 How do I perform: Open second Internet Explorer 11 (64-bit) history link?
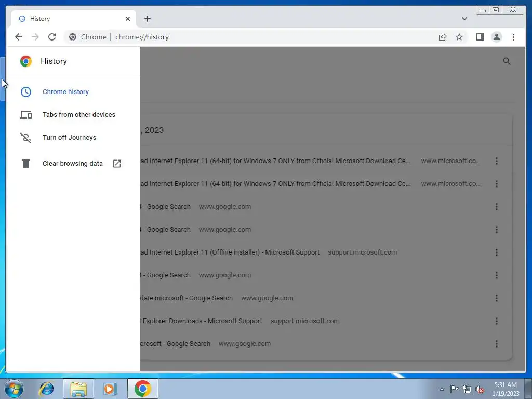(275, 183)
